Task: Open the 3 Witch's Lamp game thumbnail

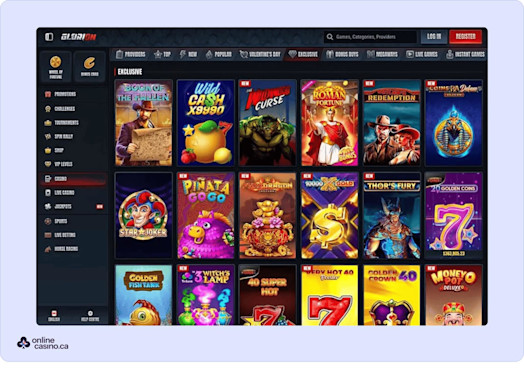Action: (206, 295)
